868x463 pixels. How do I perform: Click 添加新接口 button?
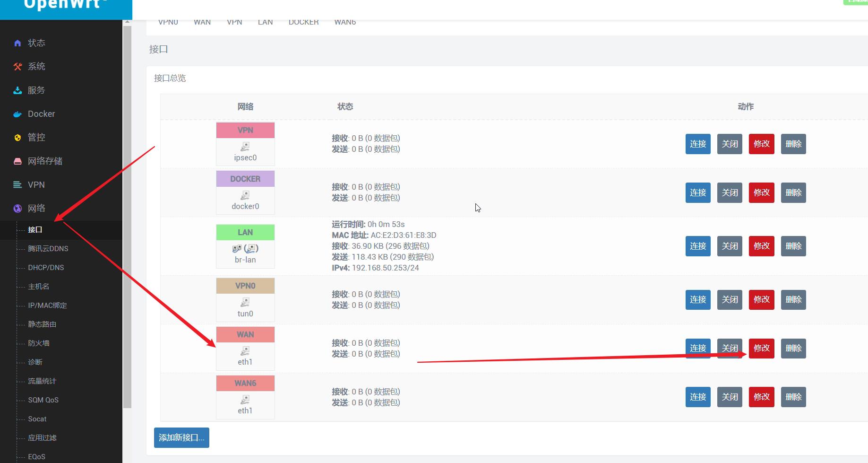tap(181, 437)
